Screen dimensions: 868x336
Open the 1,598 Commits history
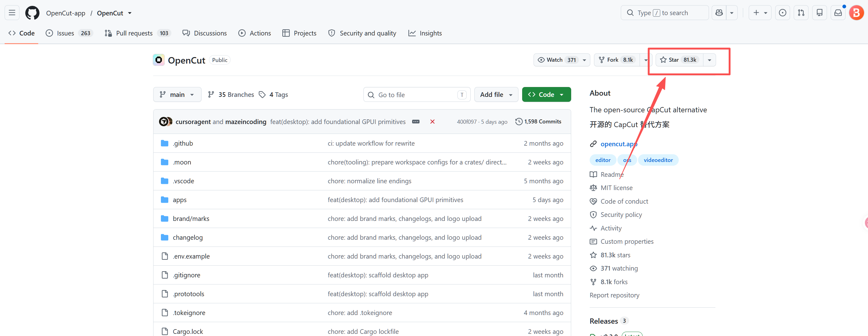click(538, 122)
